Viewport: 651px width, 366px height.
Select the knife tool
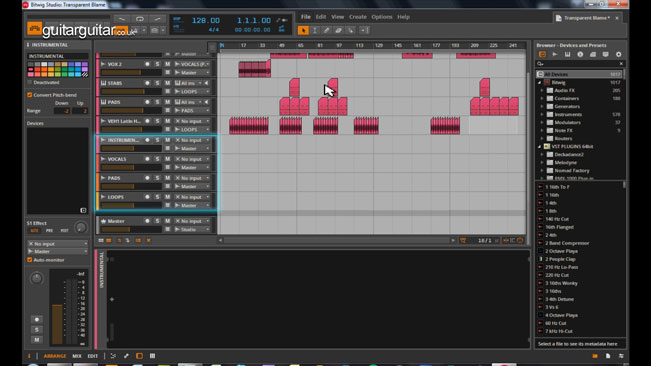350,30
